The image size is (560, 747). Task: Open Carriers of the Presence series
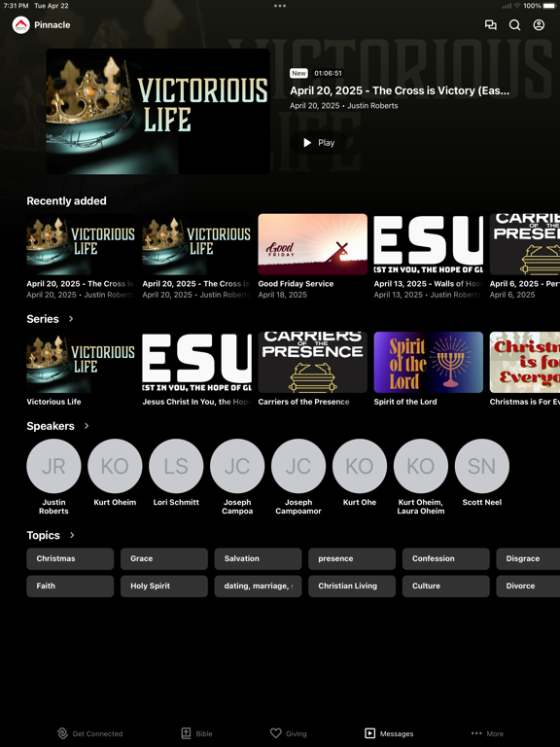(x=312, y=362)
